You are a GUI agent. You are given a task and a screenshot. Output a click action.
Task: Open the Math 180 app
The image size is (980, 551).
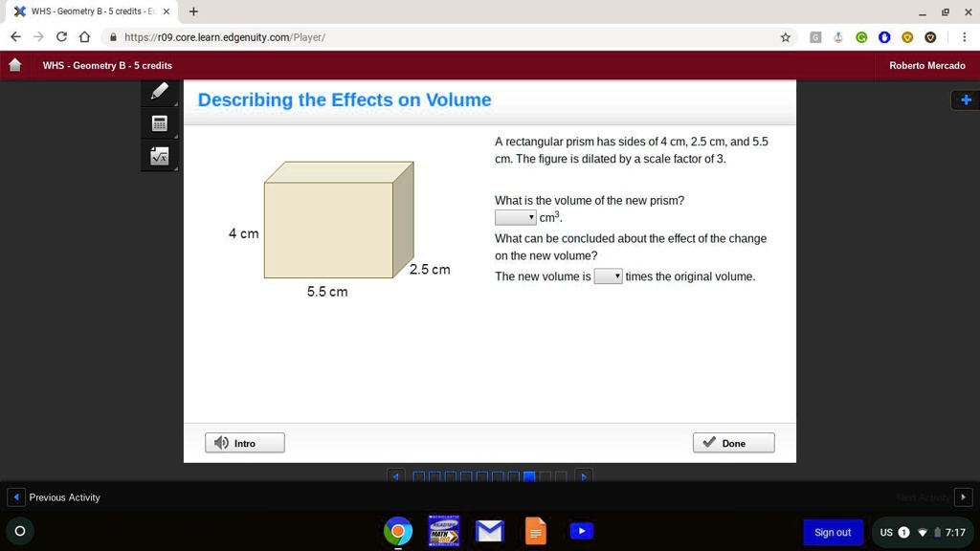(443, 530)
